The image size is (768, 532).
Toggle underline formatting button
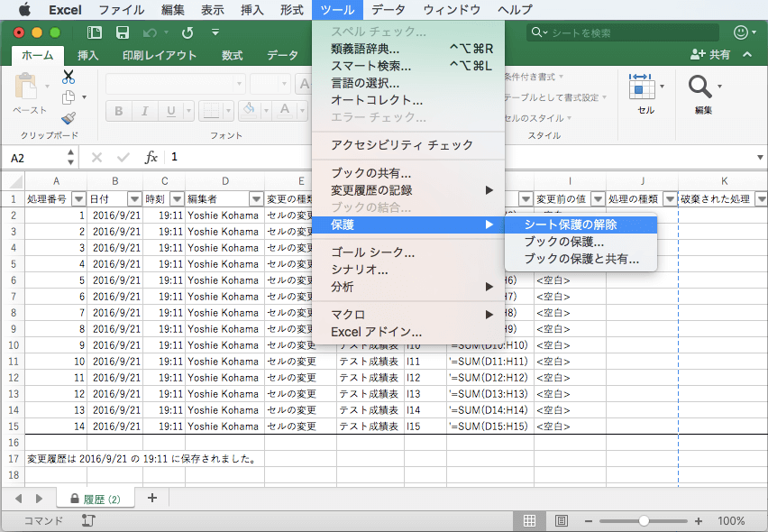pyautogui.click(x=171, y=111)
